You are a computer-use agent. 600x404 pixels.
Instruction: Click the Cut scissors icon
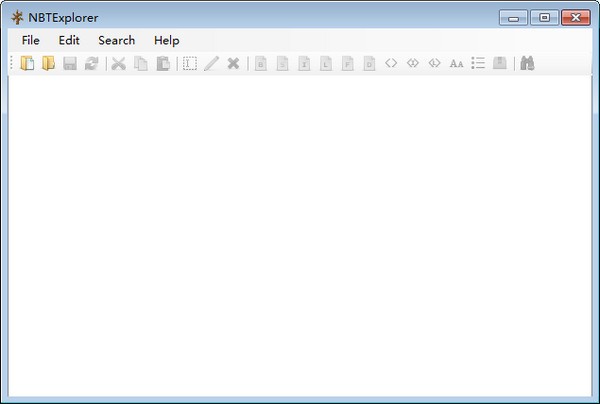[119, 63]
